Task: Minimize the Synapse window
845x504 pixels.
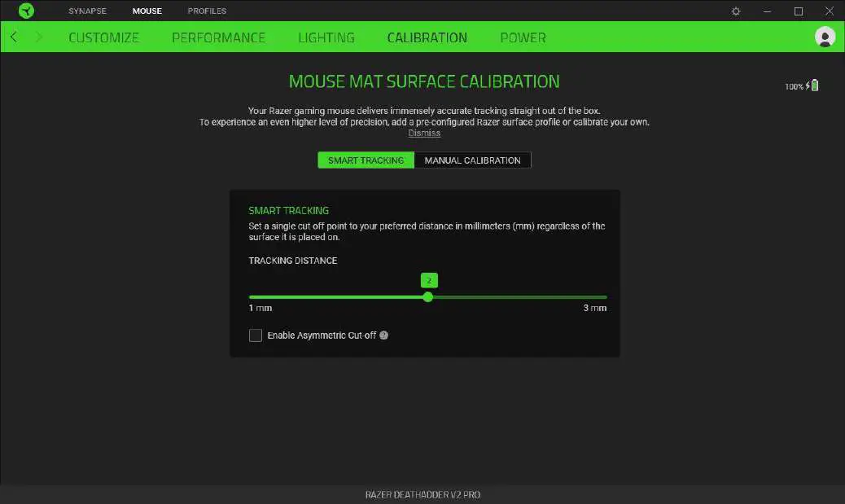Action: point(767,11)
